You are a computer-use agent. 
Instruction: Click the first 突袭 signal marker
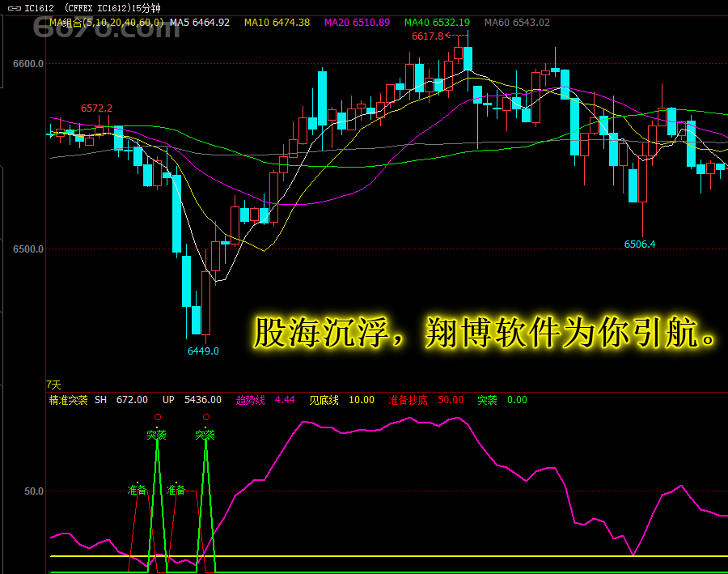click(x=156, y=435)
